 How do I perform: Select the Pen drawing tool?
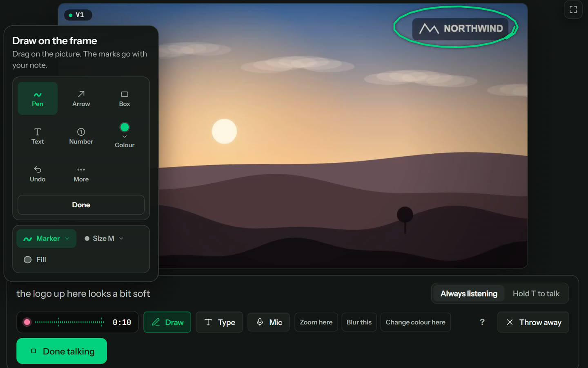pyautogui.click(x=38, y=99)
